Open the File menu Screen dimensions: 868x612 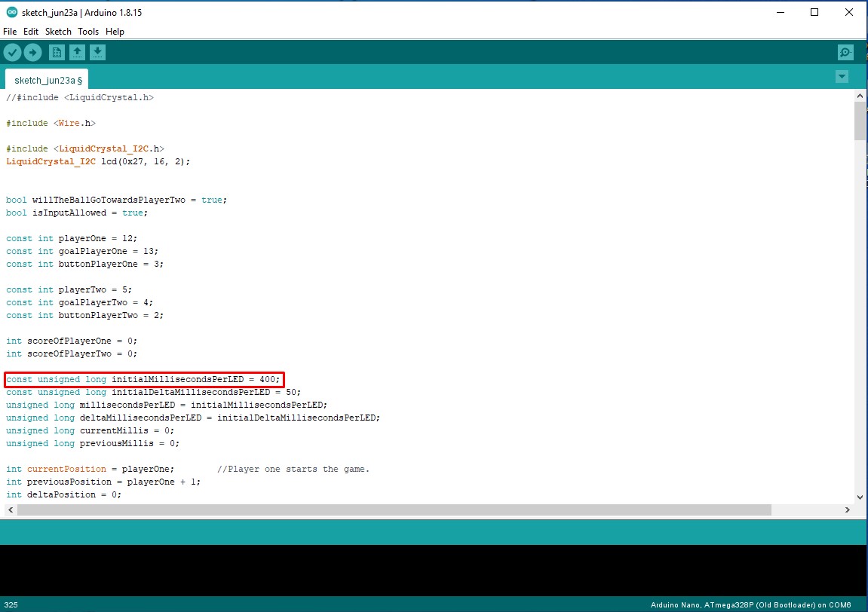[x=10, y=32]
